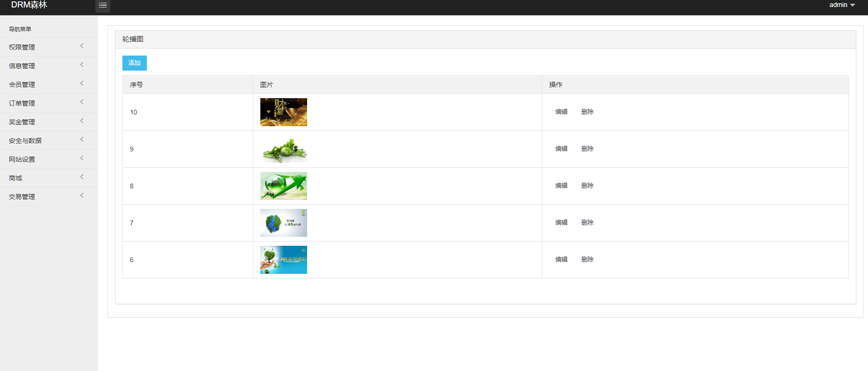Expand the 奖金管理 chevron arrow
Viewport: 868px width, 371px height.
82,121
